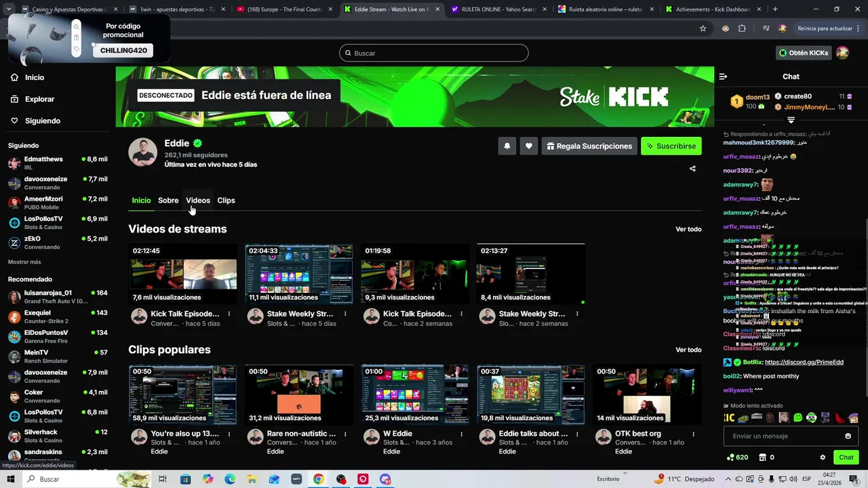868x488 pixels.
Task: Open Edmatthews channel in the following list
Action: pyautogui.click(x=58, y=163)
